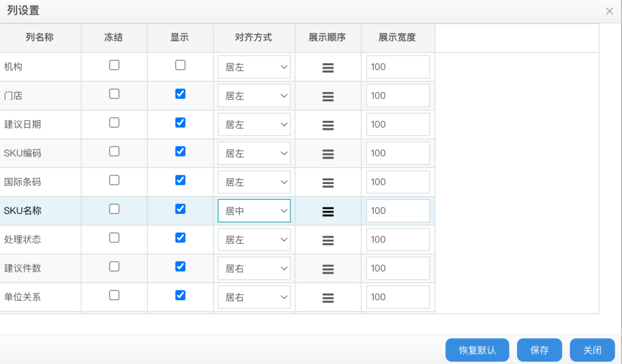Check the 显示 checkbox for 机构
Image resolution: width=622 pixels, height=364 pixels.
point(181,65)
